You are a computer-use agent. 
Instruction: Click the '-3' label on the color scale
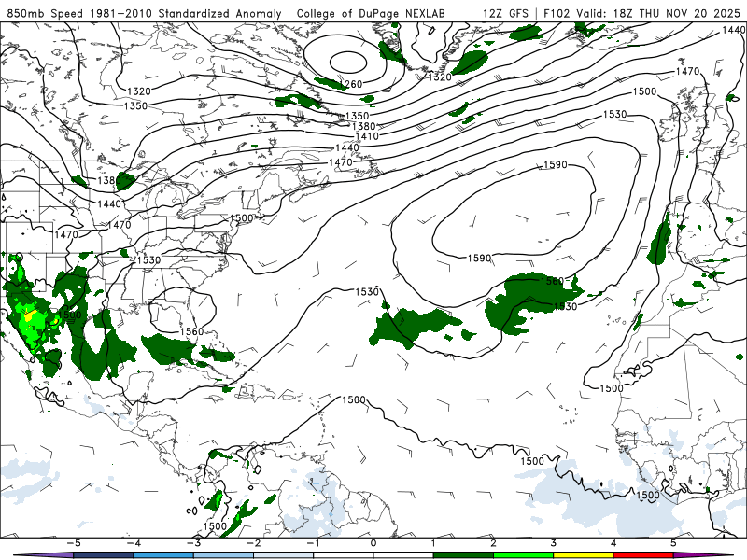click(193, 543)
